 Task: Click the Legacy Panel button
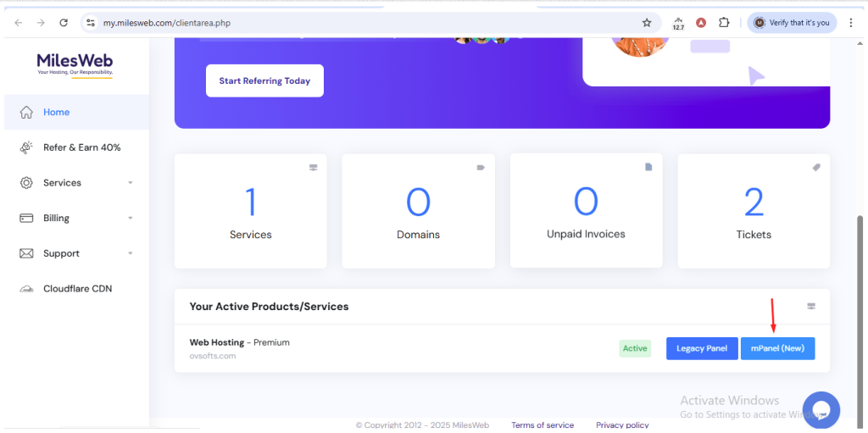[x=702, y=348]
